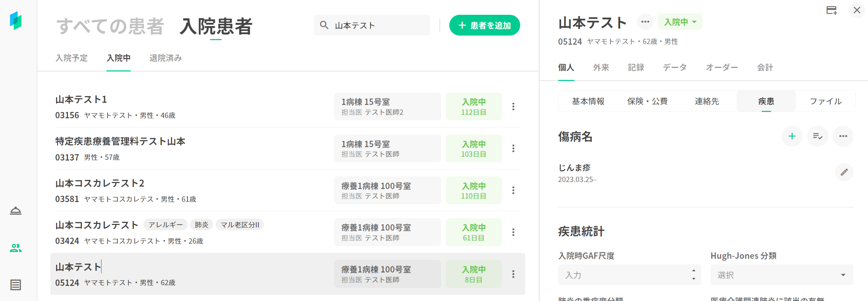Open the reception bell sidebar icon
This screenshot has width=868, height=301.
click(x=16, y=211)
